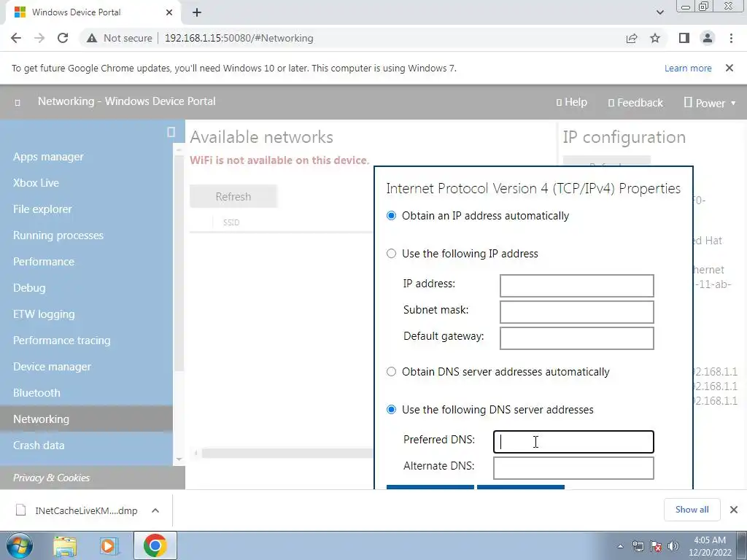Open the network tray icon

coord(638,546)
